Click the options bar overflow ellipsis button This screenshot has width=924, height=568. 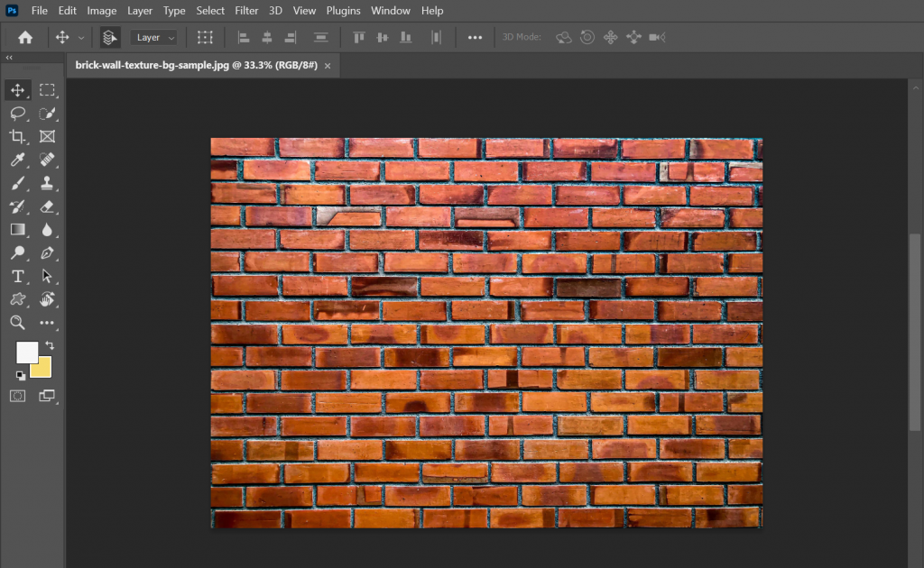point(476,37)
